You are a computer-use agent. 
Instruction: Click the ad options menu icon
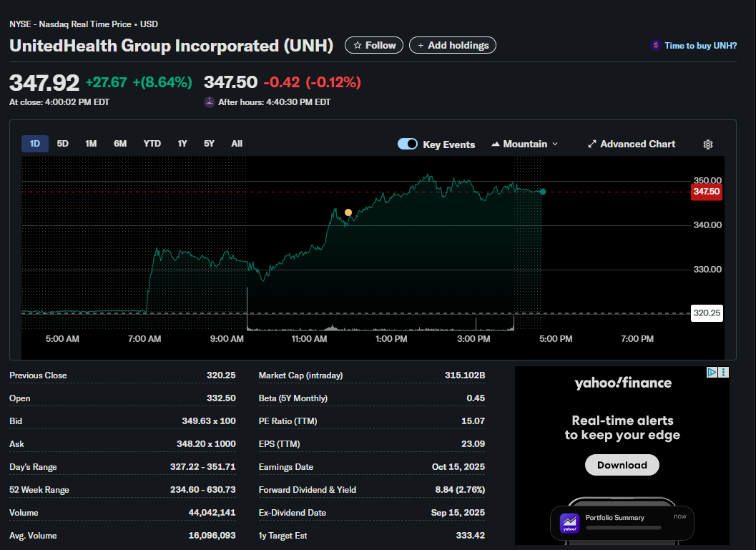point(723,372)
